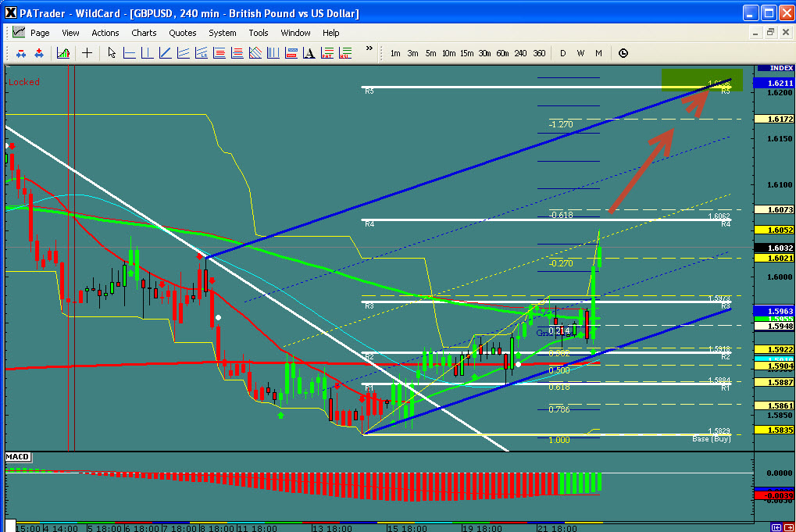This screenshot has width=796, height=532.
Task: Select the crosshair cursor tool
Action: (x=87, y=53)
